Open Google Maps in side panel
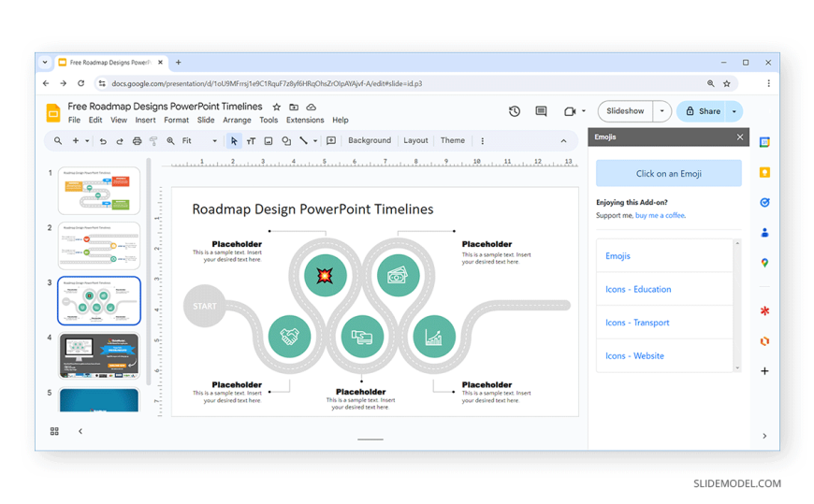 coord(764,263)
